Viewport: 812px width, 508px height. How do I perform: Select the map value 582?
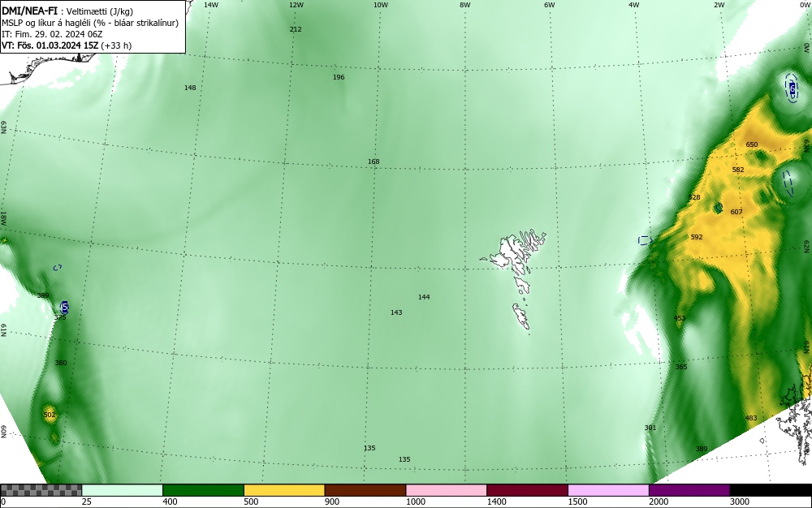pyautogui.click(x=738, y=170)
